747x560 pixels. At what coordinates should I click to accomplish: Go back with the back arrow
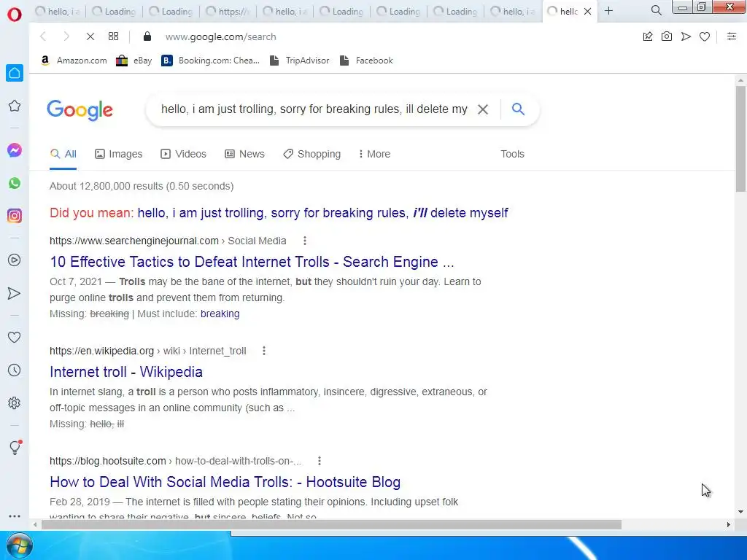tap(43, 36)
